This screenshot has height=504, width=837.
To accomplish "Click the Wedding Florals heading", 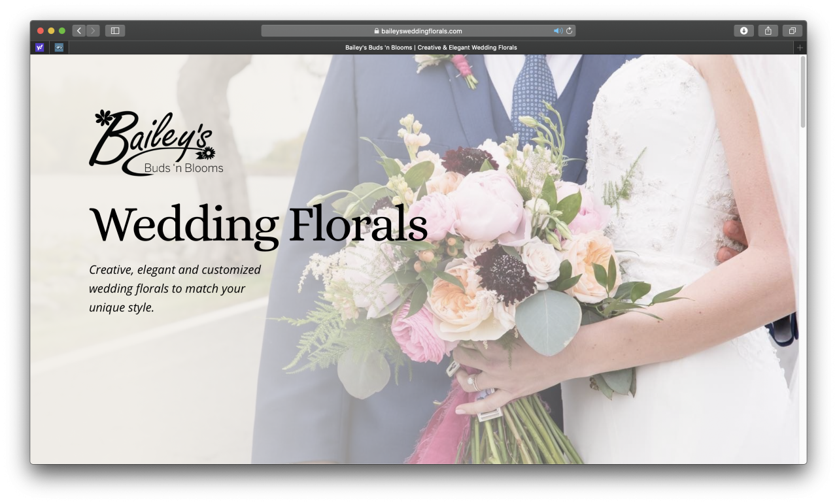I will tap(258, 224).
